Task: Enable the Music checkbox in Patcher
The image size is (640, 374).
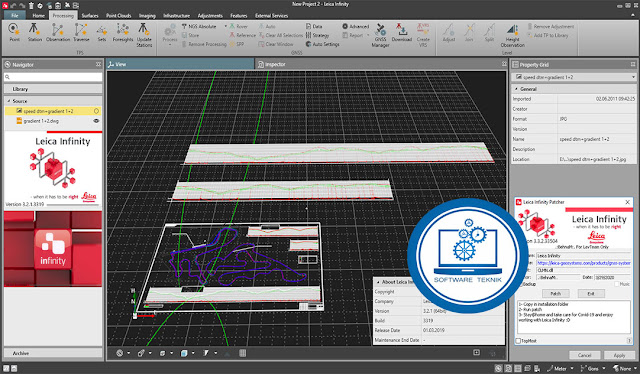Action: [617, 284]
